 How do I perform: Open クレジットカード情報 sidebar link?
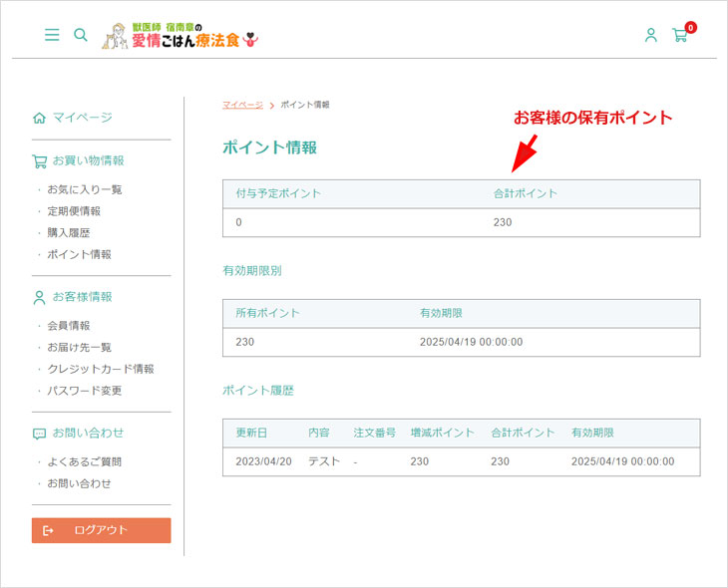click(x=101, y=369)
